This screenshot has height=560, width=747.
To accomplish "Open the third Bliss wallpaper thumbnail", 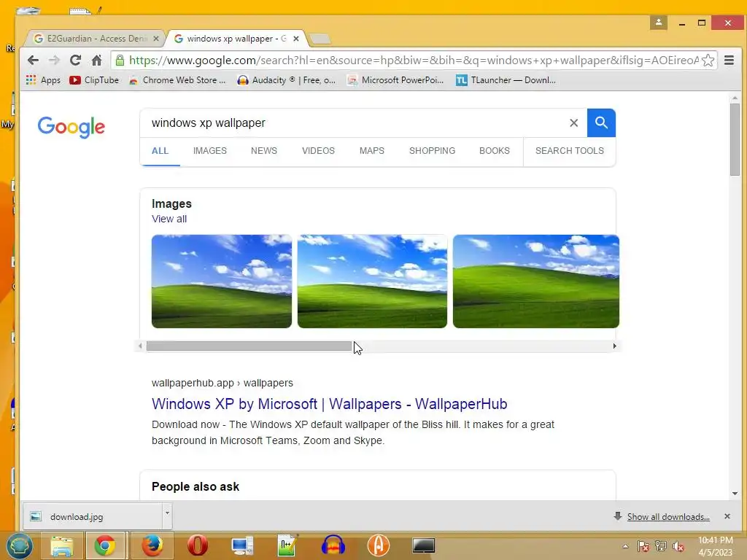I will click(536, 281).
